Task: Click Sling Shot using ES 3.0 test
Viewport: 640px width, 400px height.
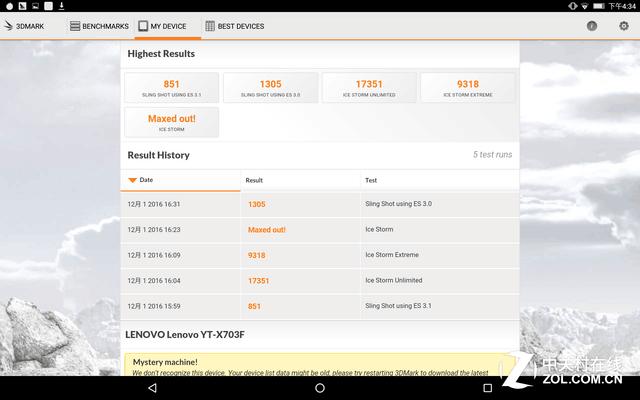Action: (398, 204)
